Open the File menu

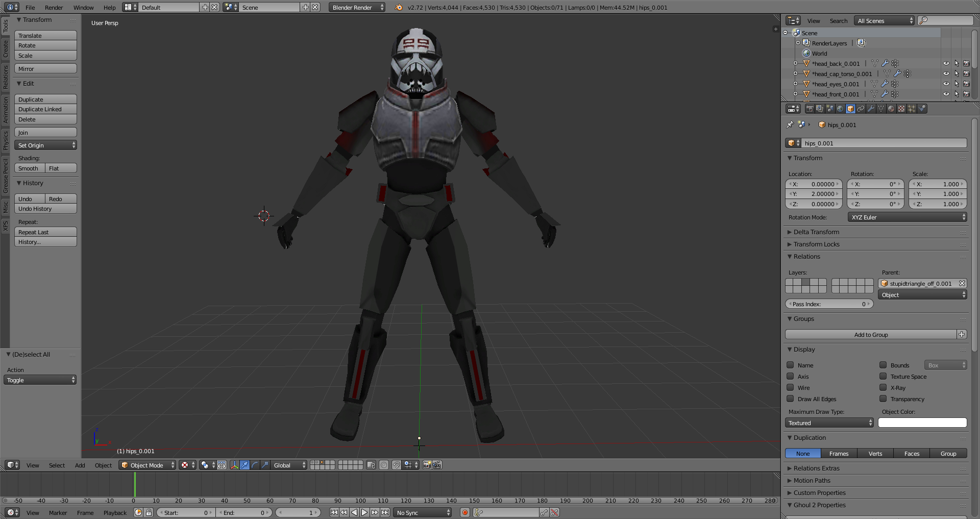click(x=30, y=7)
